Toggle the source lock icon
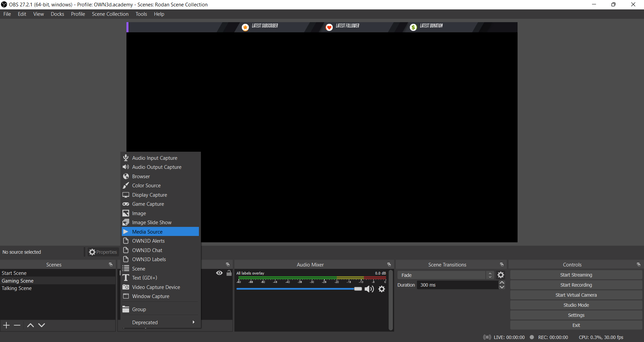This screenshot has width=644, height=342. (229, 273)
